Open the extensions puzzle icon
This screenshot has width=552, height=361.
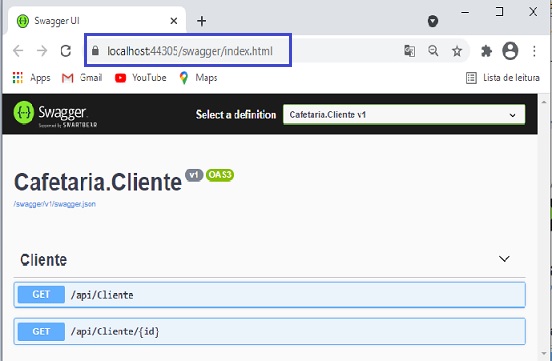[x=486, y=51]
